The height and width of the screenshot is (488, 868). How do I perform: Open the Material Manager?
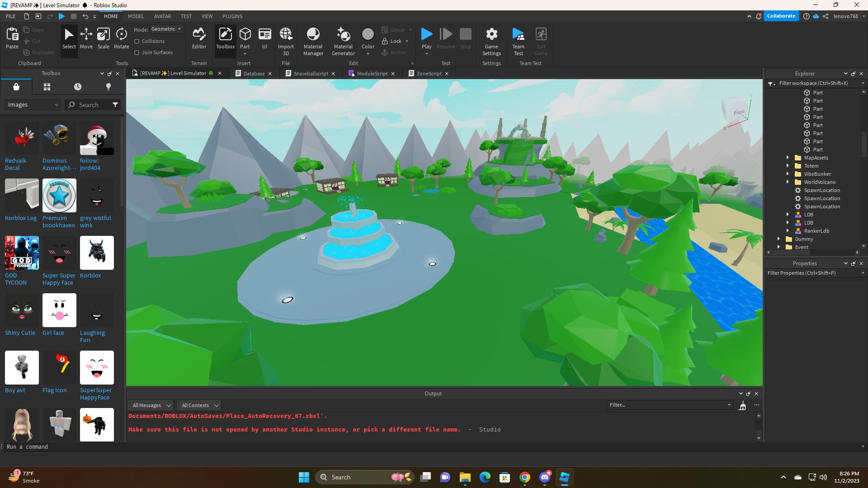click(x=313, y=40)
